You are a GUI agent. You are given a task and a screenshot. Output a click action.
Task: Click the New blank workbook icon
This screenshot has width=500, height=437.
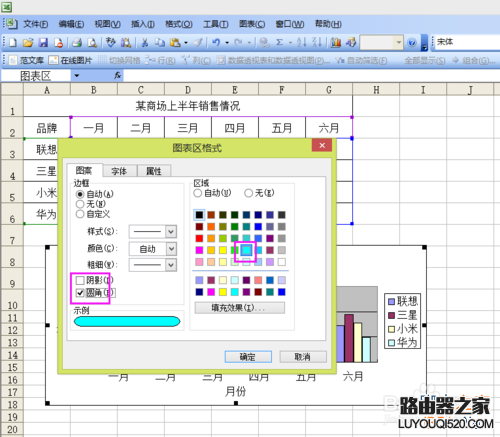coord(13,43)
